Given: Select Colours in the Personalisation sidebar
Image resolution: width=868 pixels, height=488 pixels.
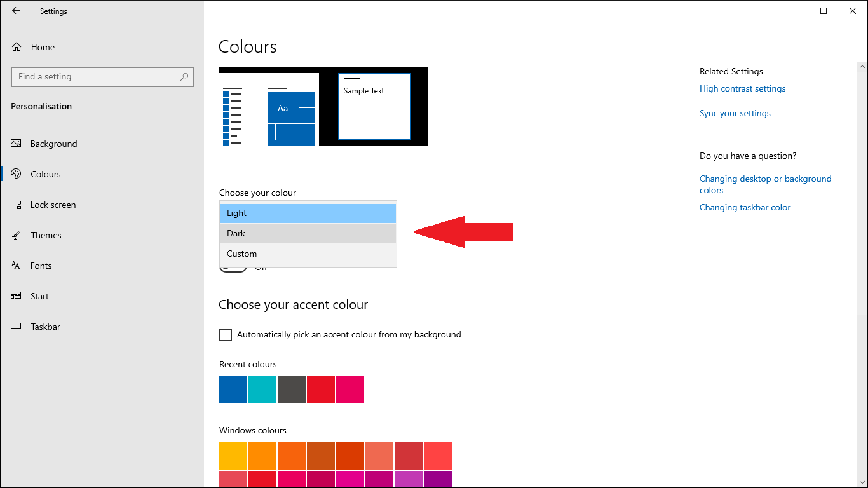Looking at the screenshot, I should [45, 174].
